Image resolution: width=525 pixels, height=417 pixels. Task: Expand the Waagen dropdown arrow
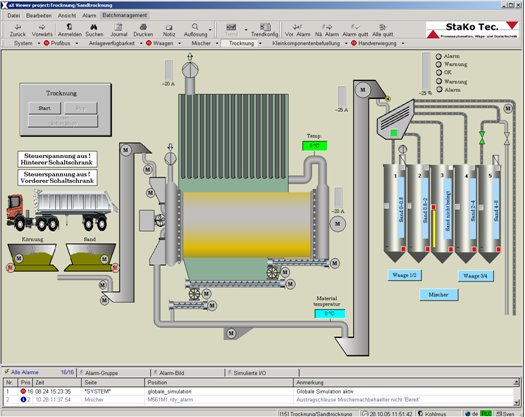pyautogui.click(x=179, y=43)
